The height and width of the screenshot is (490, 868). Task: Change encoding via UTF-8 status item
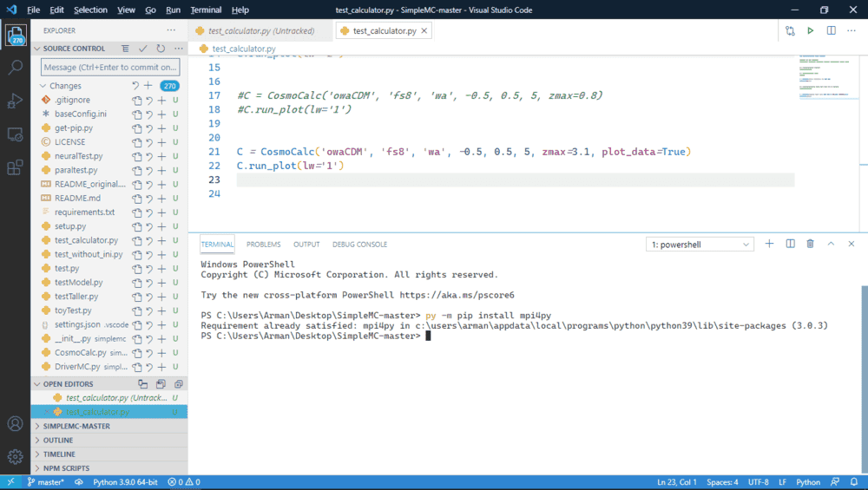(x=759, y=482)
